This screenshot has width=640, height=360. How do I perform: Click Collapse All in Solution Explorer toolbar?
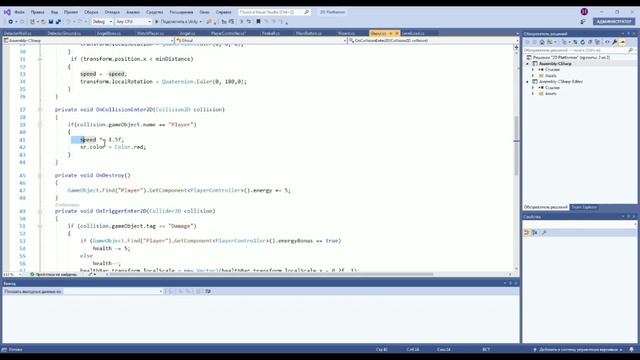pos(590,42)
